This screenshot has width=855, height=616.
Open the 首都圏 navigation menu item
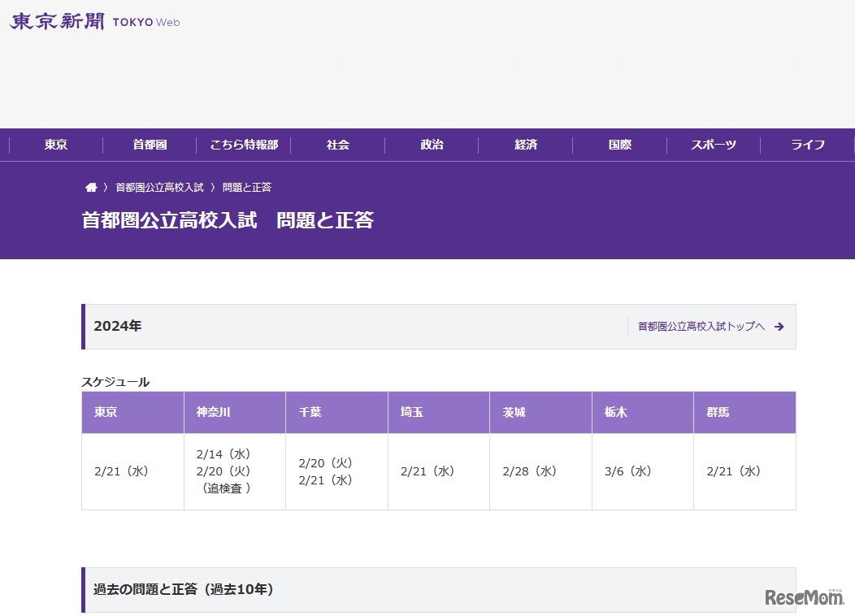tap(150, 145)
